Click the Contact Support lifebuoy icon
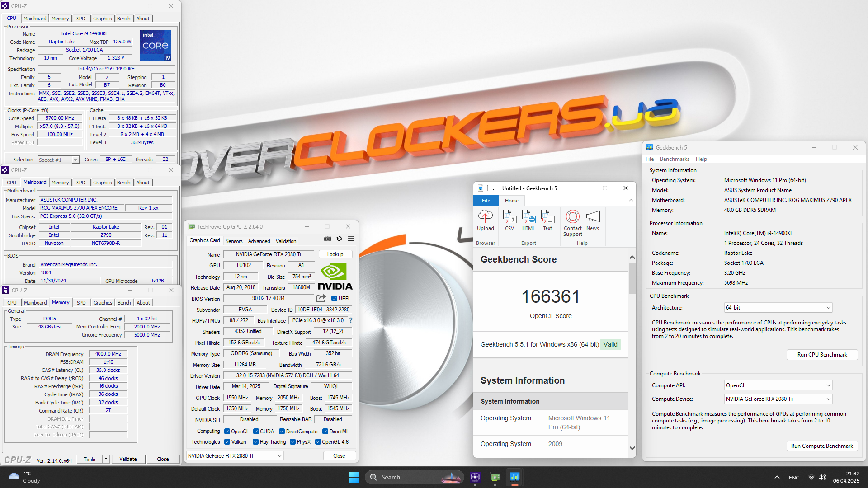This screenshot has width=868, height=488. [572, 216]
